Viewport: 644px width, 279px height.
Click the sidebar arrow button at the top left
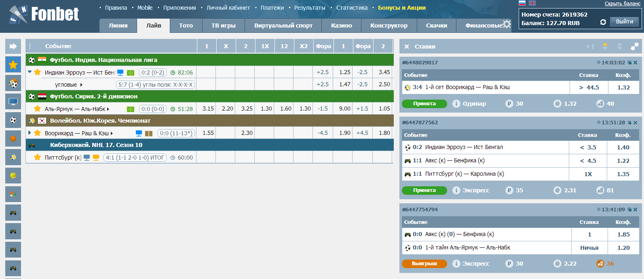click(13, 46)
